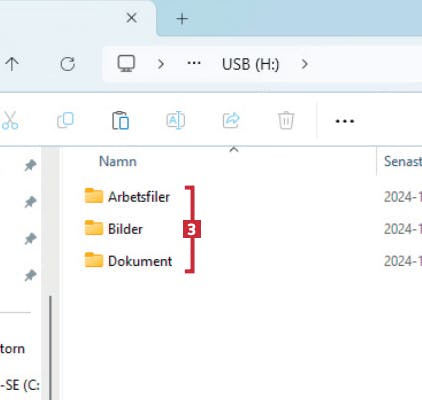The image size is (422, 400).
Task: Click the Cut scissors icon
Action: [10, 120]
